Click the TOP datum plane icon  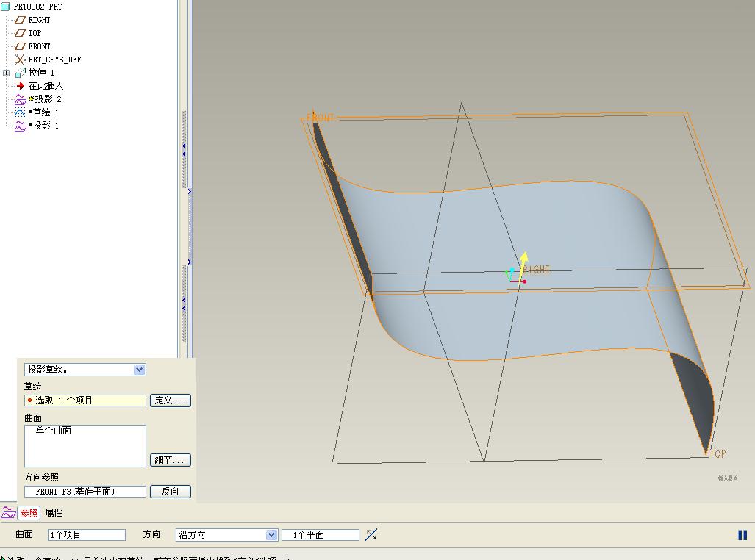click(x=21, y=33)
